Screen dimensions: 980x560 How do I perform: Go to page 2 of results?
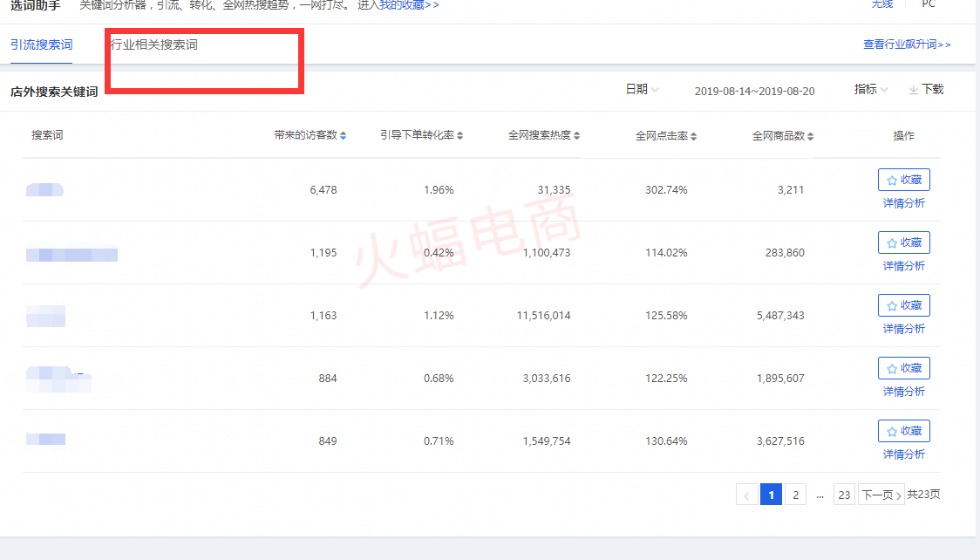pos(795,495)
